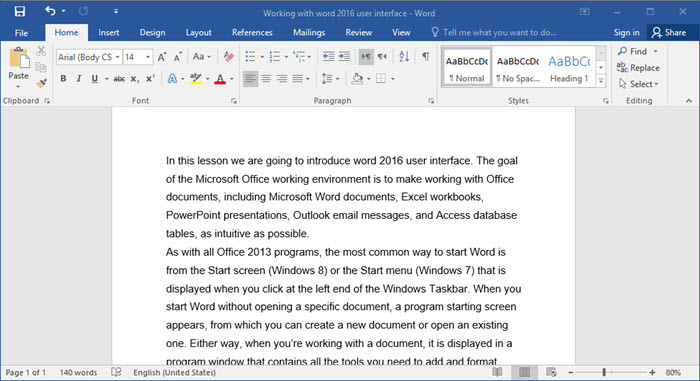Open Font dialog box launcher
Screen dimensions: 700x381
(x=233, y=101)
